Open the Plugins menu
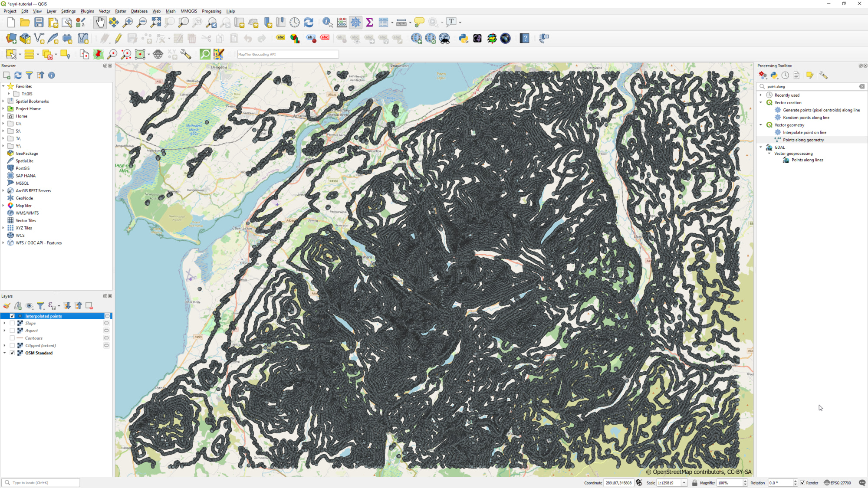The image size is (868, 488). pyautogui.click(x=86, y=11)
